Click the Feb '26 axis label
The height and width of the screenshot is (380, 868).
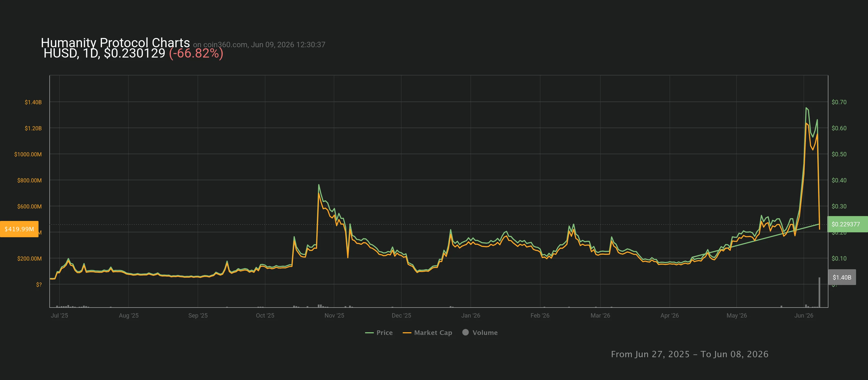pos(540,315)
